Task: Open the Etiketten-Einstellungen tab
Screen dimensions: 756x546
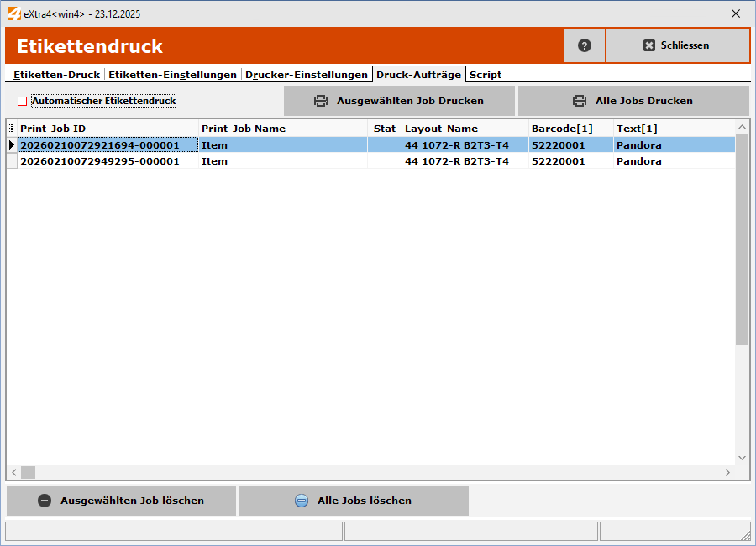Action: coord(172,74)
